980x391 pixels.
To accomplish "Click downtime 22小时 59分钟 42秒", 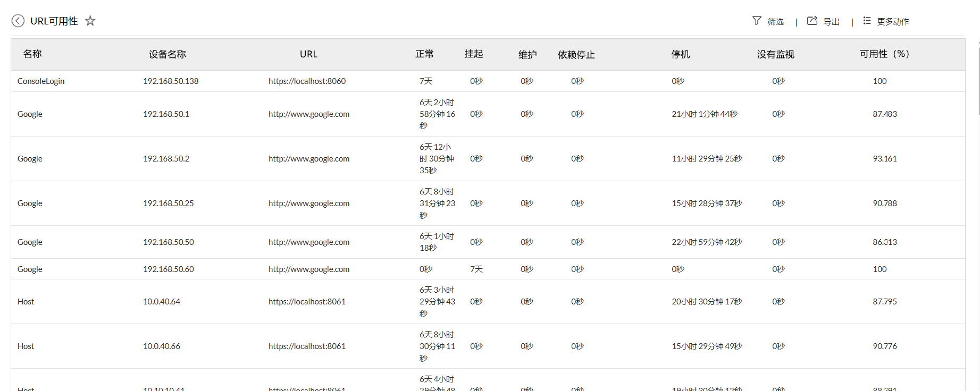I will [x=707, y=242].
